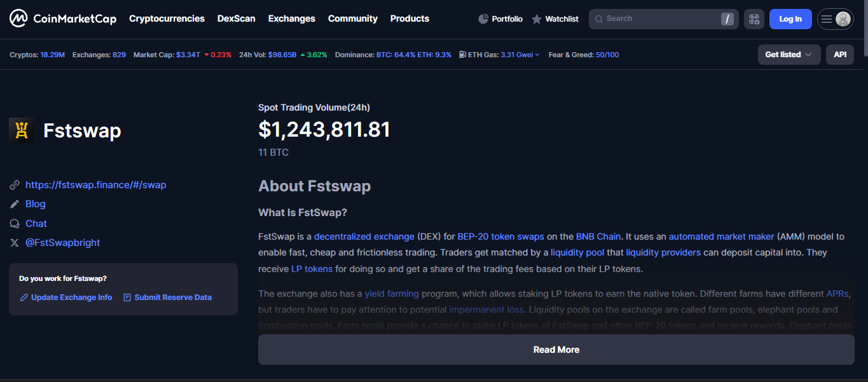Expand description with Read More button
The image size is (868, 382).
coord(556,350)
